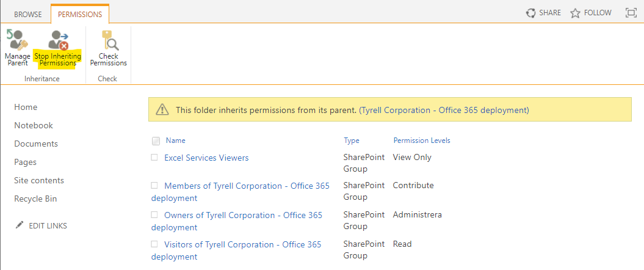
Task: Open Excel Services Viewers group
Action: click(x=206, y=158)
